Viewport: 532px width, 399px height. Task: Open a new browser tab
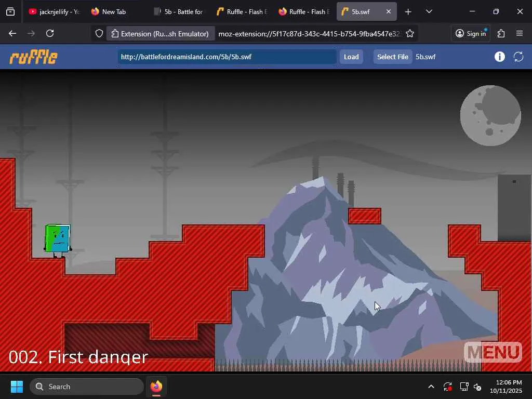pyautogui.click(x=408, y=12)
